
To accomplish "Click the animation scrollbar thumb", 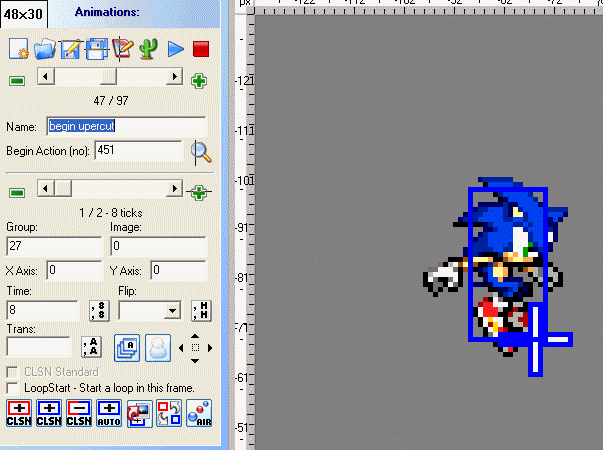I will (x=108, y=77).
